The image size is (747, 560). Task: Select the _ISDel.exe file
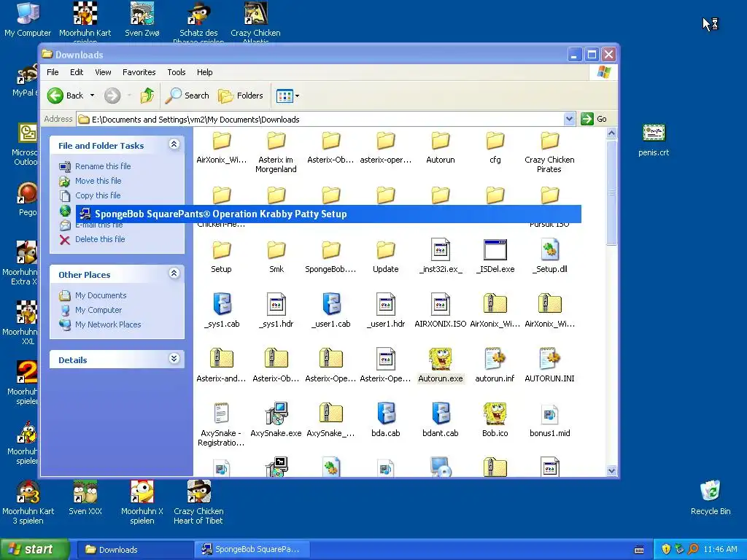pyautogui.click(x=495, y=256)
